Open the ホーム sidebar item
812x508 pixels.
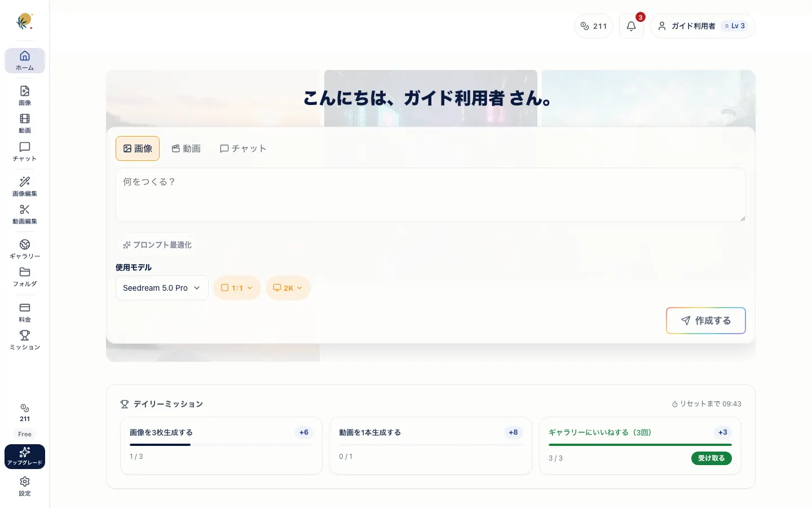pyautogui.click(x=25, y=61)
